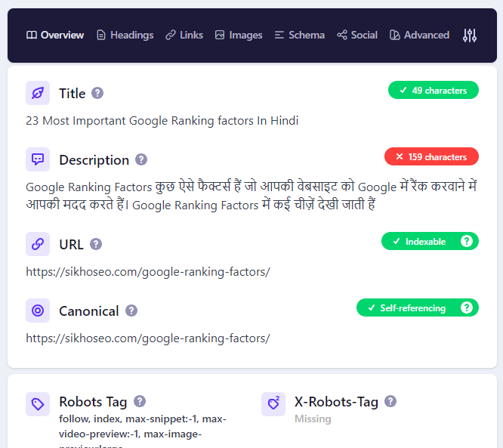The image size is (503, 448).
Task: Click the 49 characters green badge
Action: [434, 90]
